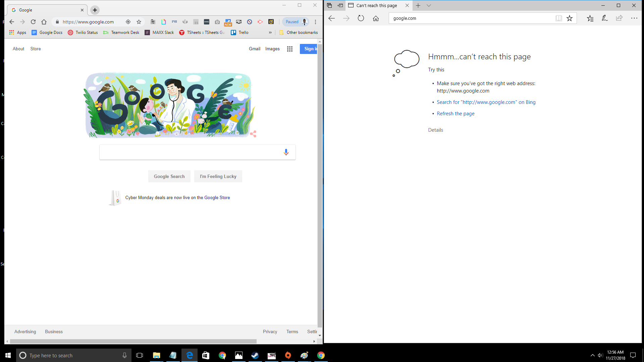This screenshot has height=362, width=644.
Task: Open the yellow checkmark extension icon
Action: pos(271,22)
